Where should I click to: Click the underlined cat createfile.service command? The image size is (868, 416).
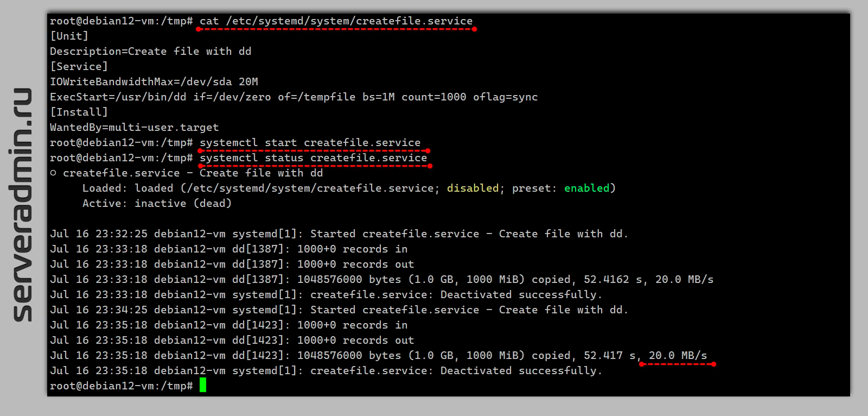336,22
